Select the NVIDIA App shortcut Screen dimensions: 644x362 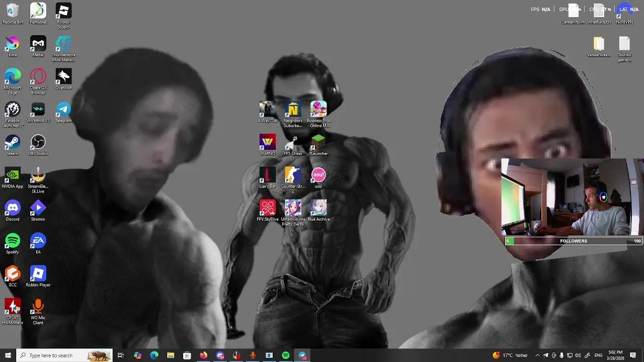click(13, 177)
